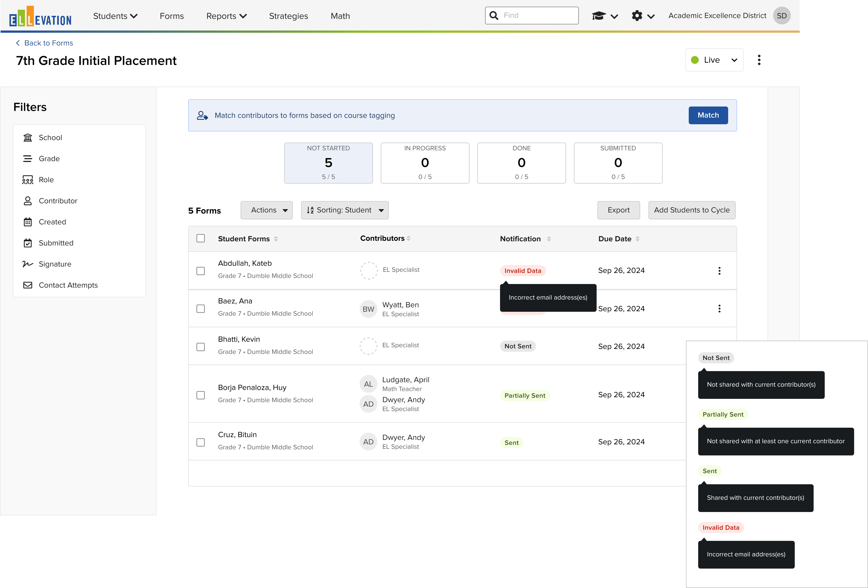Open Contact Attempts envelope filter
The width and height of the screenshot is (868, 588).
pos(28,285)
